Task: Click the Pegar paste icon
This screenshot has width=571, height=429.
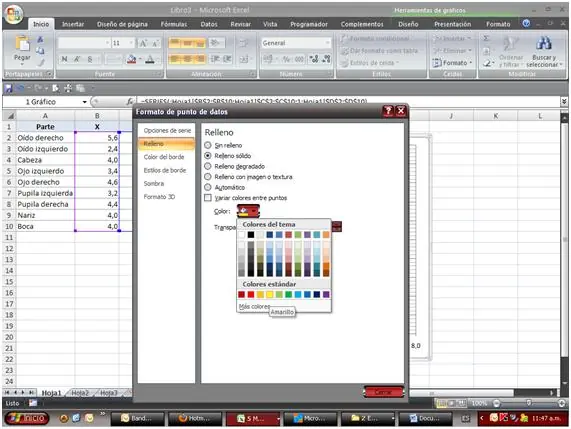Action: tap(22, 46)
